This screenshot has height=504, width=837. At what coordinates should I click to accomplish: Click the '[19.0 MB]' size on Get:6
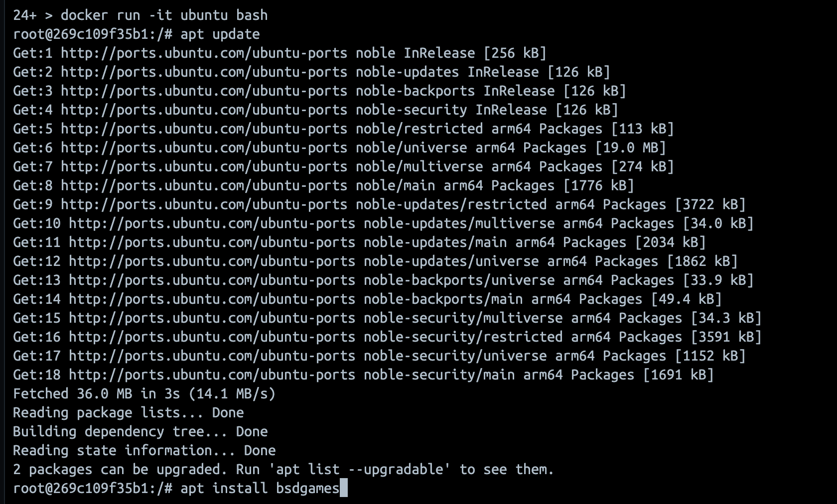[630, 148]
